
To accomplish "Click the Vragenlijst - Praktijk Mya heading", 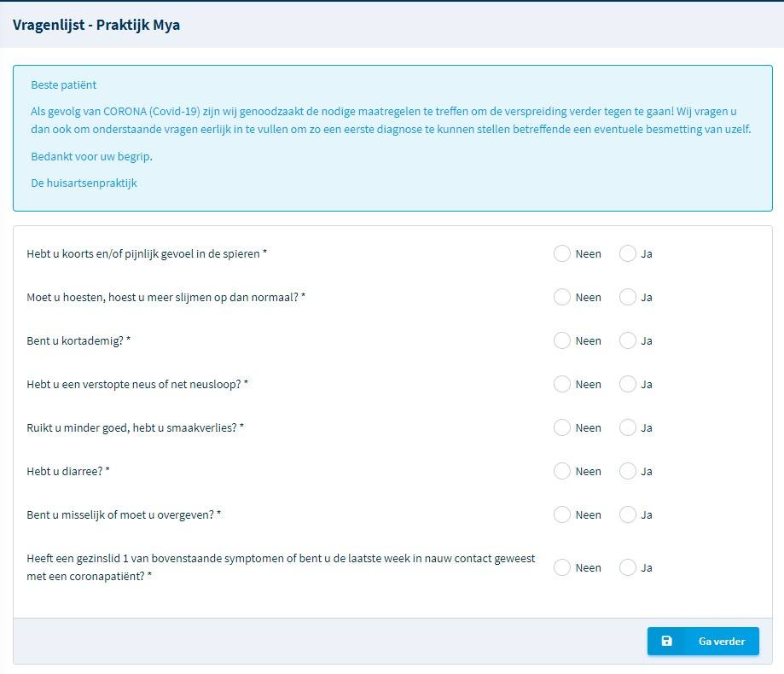I will (96, 25).
